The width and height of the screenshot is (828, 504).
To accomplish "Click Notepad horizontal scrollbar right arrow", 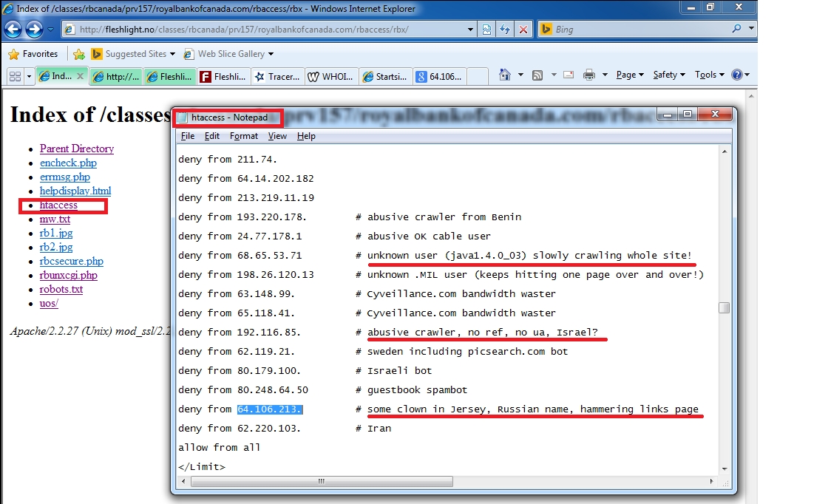I will point(711,481).
